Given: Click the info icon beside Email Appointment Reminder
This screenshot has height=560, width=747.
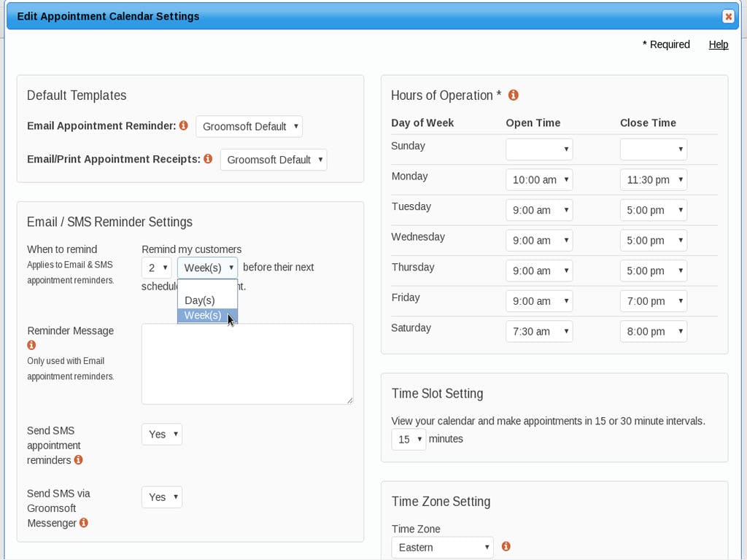Looking at the screenshot, I should click(183, 125).
